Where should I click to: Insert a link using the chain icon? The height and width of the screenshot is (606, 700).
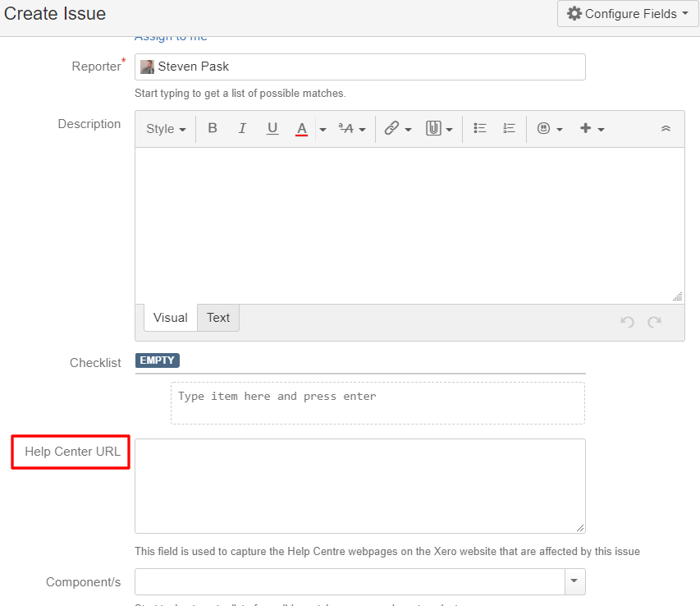(391, 128)
